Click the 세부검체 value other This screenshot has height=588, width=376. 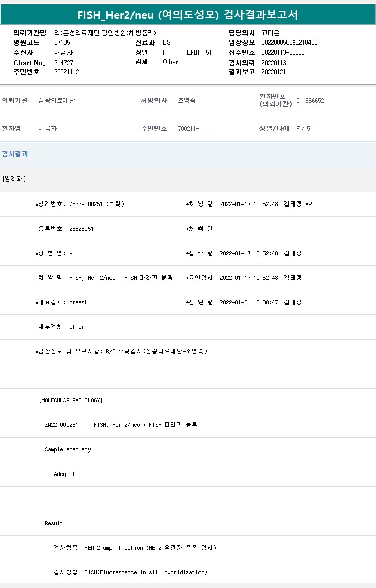pyautogui.click(x=77, y=327)
